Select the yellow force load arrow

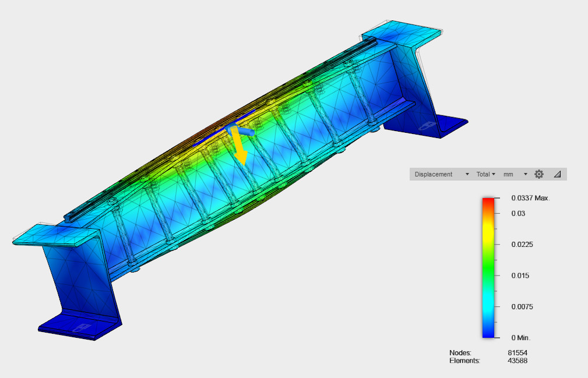coord(239,146)
